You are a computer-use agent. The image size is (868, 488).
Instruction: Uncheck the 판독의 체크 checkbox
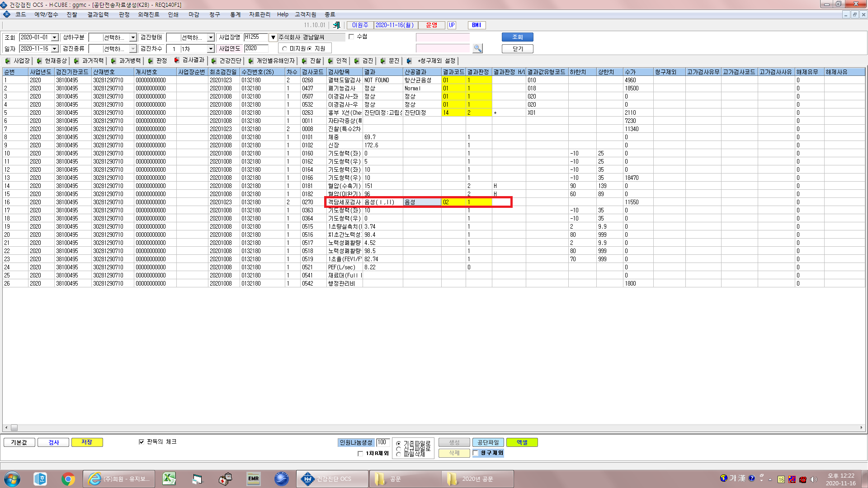pyautogui.click(x=142, y=442)
